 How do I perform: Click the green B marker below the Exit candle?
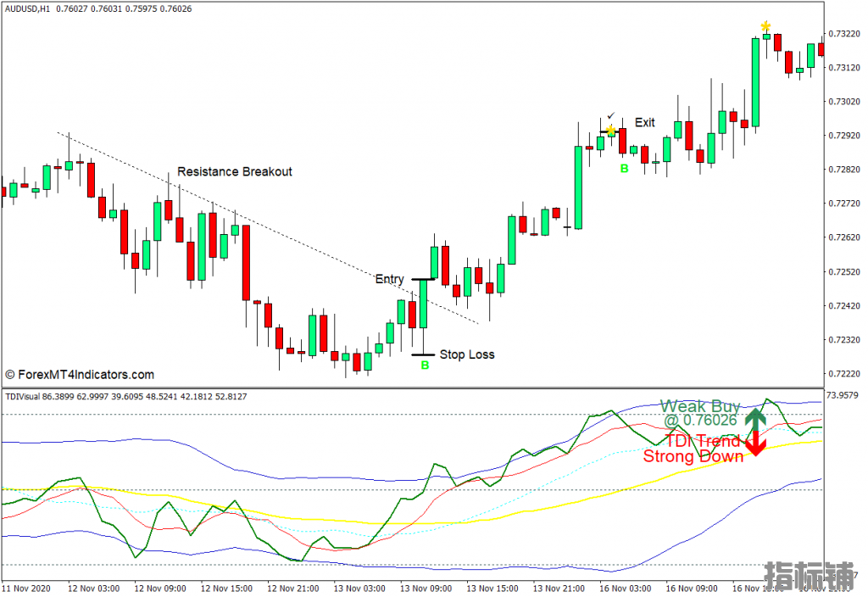point(624,169)
